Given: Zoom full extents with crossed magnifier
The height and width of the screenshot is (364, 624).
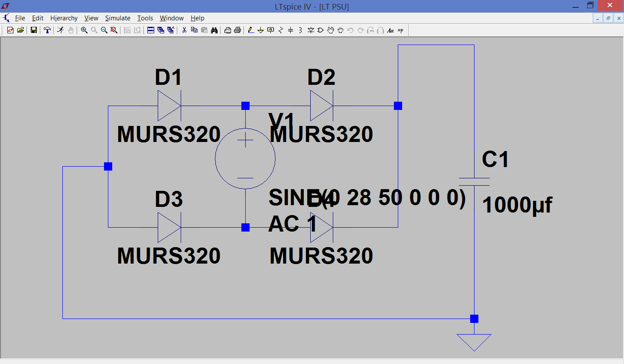Looking at the screenshot, I should 114,30.
